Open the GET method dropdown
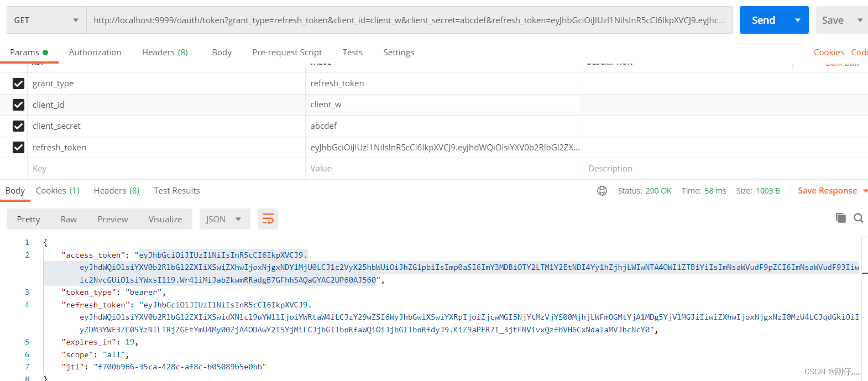 (46, 20)
